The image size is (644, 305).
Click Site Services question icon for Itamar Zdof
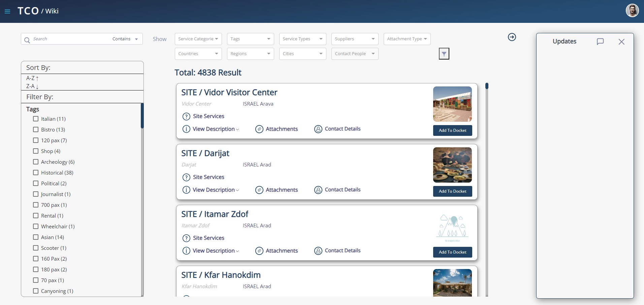click(186, 238)
